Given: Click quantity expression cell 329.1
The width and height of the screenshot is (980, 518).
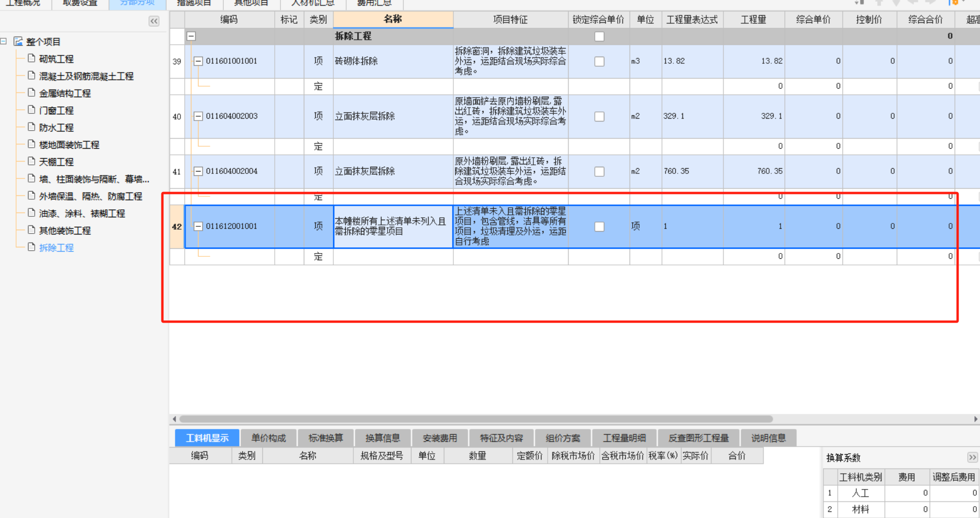Looking at the screenshot, I should pos(692,116).
